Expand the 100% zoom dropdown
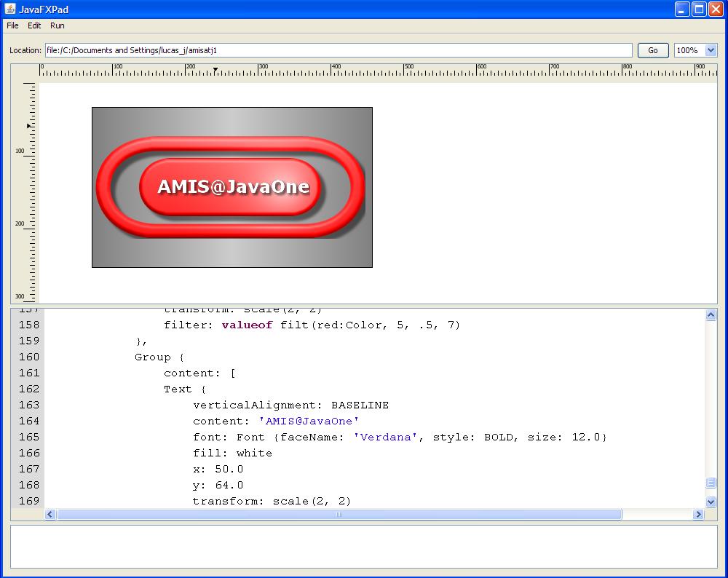This screenshot has width=728, height=578. [711, 50]
